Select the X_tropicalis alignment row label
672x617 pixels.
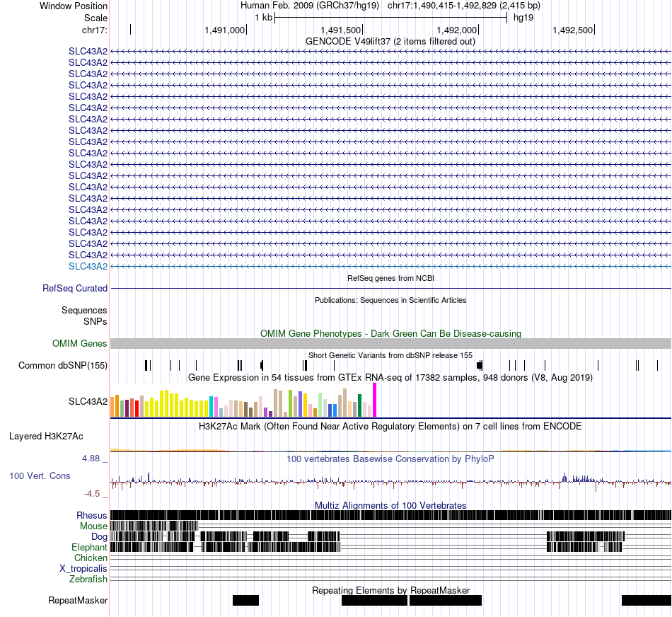click(x=83, y=569)
